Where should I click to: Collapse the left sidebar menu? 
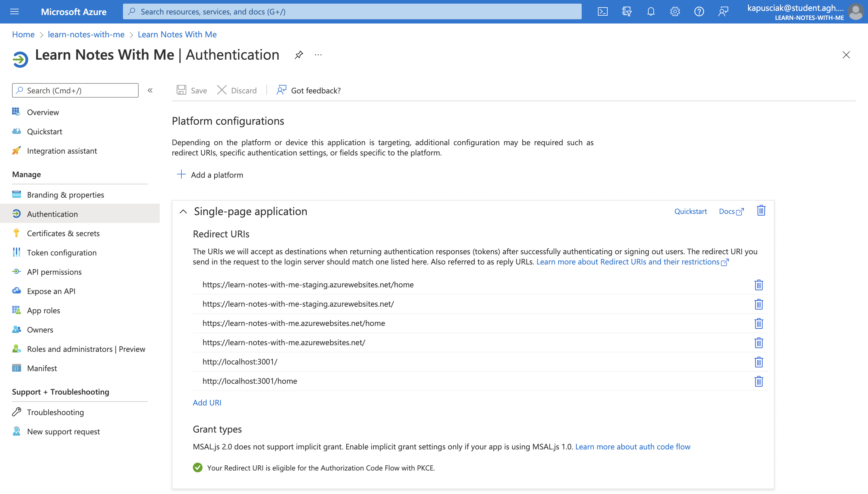point(150,90)
